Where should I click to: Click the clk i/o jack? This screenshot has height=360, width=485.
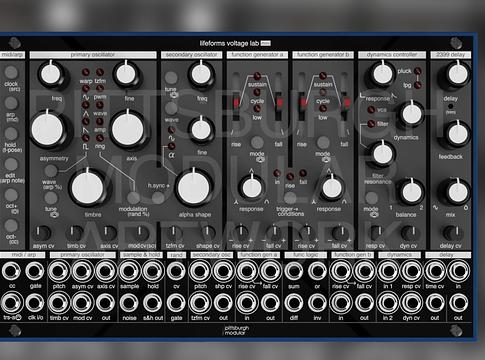click(x=35, y=303)
